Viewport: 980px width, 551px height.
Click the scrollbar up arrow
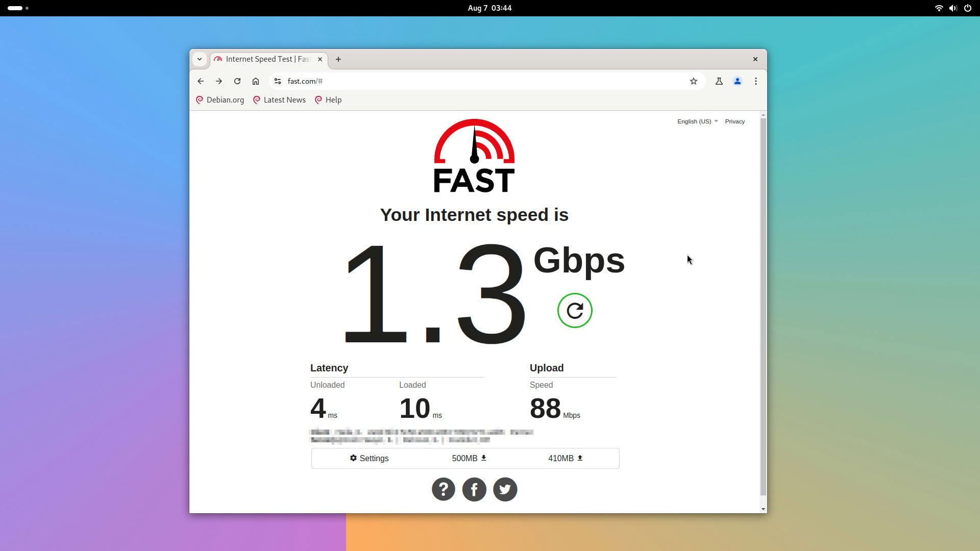[764, 115]
